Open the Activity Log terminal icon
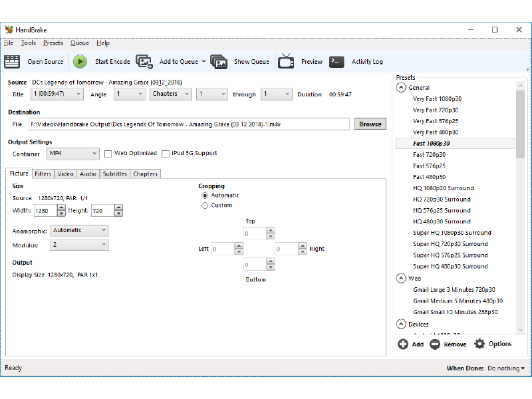 coord(337,62)
